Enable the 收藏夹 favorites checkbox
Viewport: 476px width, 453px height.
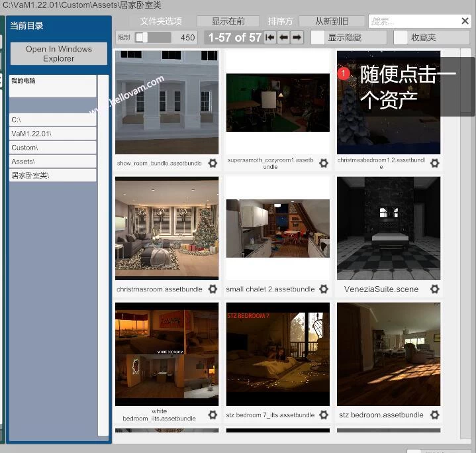point(401,38)
